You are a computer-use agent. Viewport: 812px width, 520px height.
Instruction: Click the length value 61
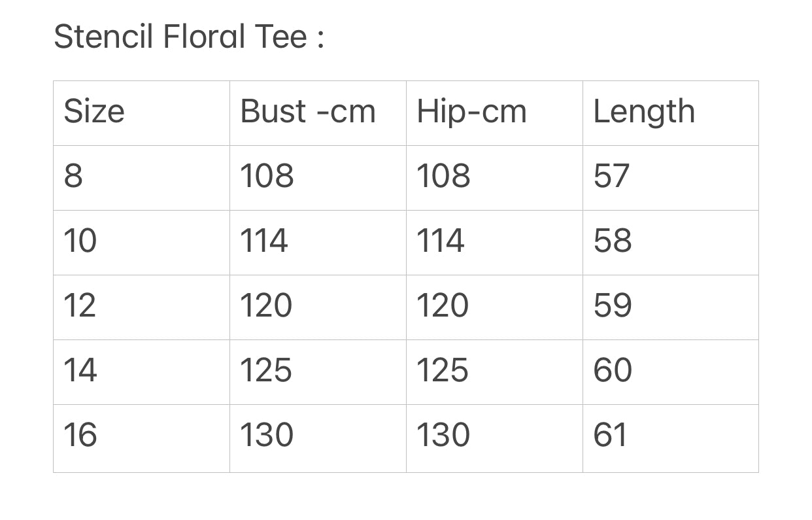671,438
